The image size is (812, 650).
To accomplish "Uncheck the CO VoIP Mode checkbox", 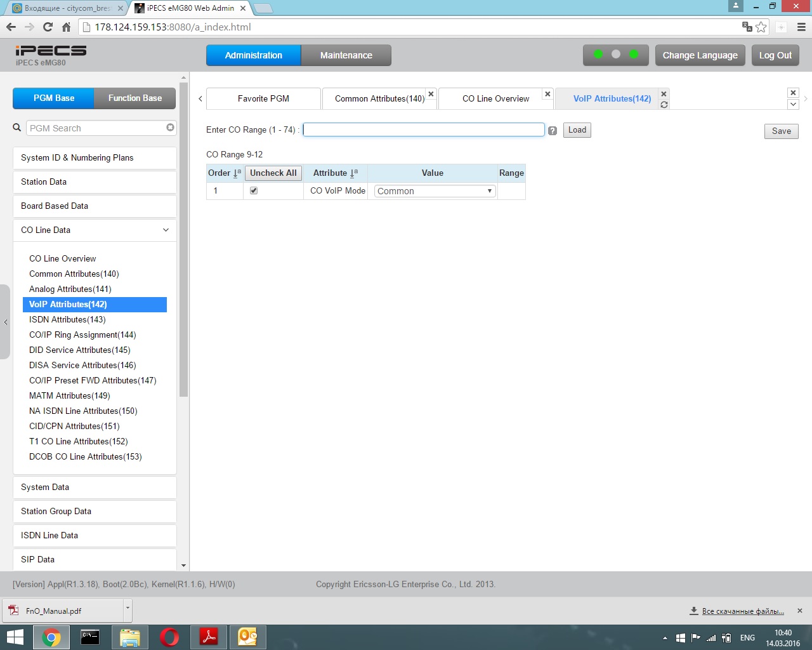I will tap(254, 190).
